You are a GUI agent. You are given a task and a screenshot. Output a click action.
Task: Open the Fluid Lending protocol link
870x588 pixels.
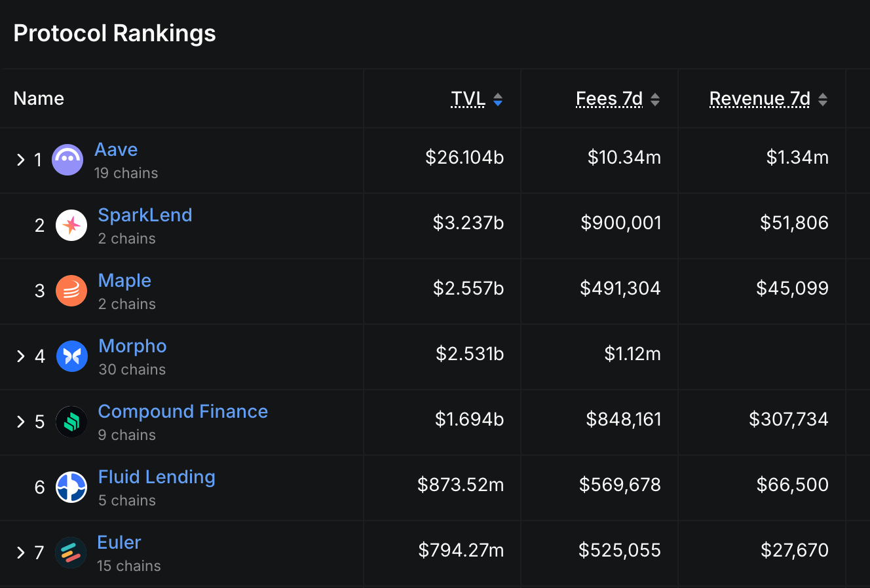click(x=157, y=477)
